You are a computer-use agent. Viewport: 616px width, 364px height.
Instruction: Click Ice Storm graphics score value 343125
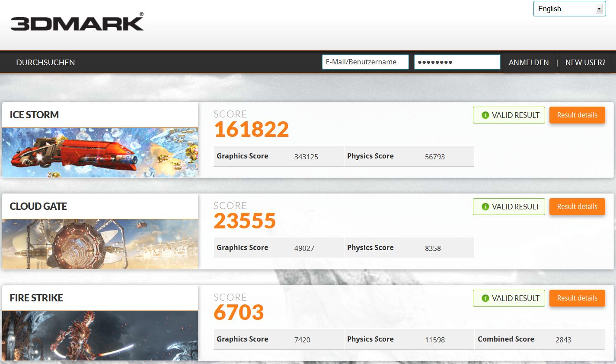click(306, 157)
